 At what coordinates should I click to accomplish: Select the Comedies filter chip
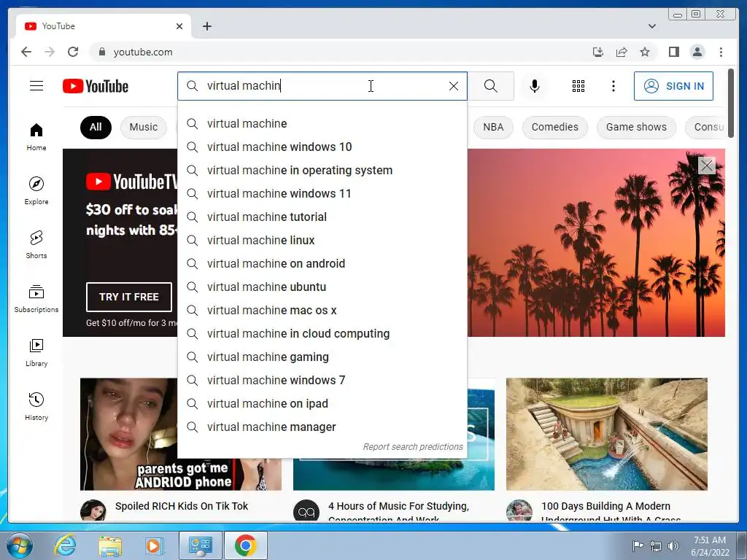tap(555, 127)
